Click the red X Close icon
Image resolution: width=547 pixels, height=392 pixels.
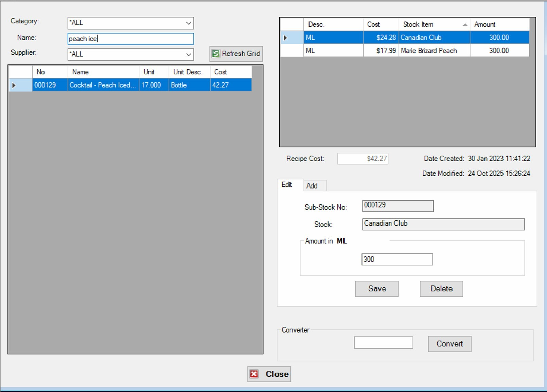254,374
